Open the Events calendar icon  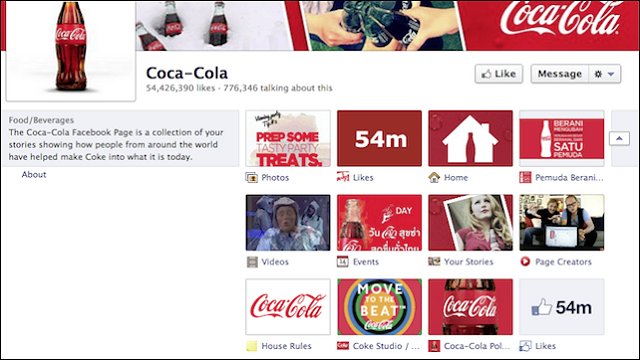(343, 261)
